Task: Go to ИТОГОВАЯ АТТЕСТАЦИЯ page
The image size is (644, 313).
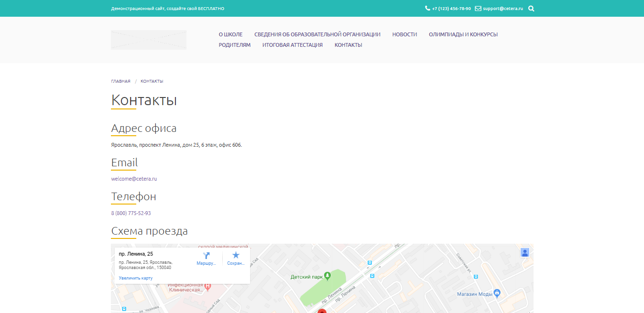Action: point(292,44)
